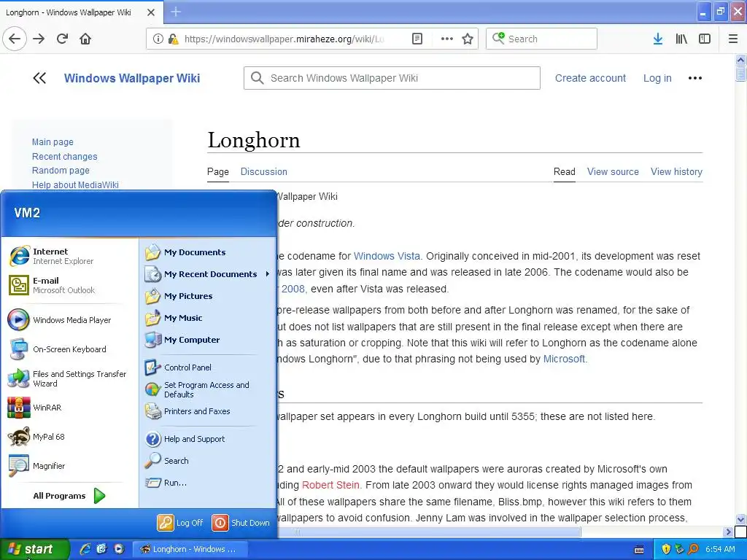Launch Internet Explorer quick launch icon
This screenshot has width=747, height=560.
pyautogui.click(x=85, y=549)
